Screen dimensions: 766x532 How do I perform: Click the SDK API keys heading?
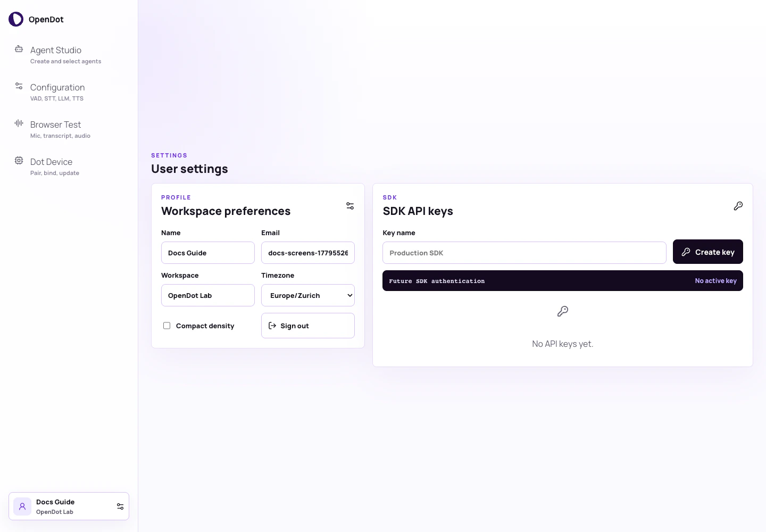coord(418,211)
